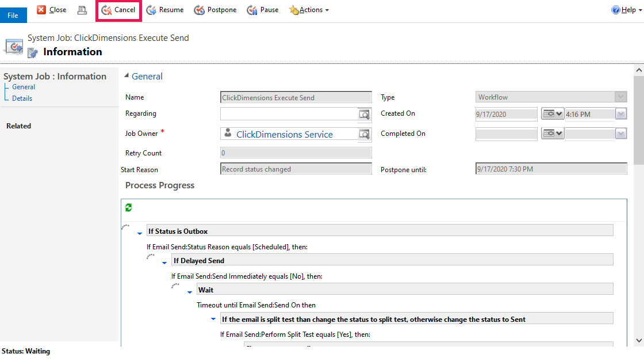Open the Actions dropdown menu
The height and width of the screenshot is (361, 644).
(x=309, y=10)
